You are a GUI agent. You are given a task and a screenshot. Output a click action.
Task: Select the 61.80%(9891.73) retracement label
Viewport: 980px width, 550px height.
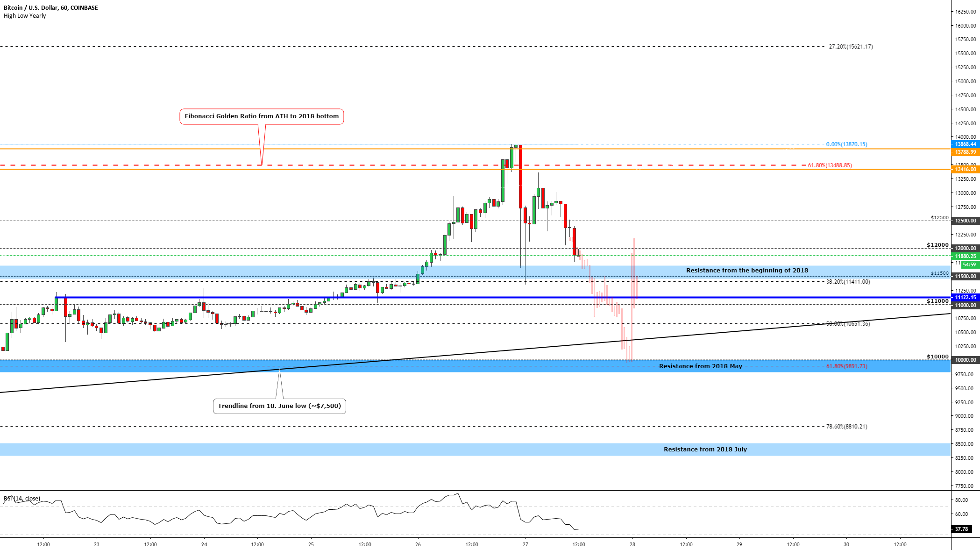(846, 366)
